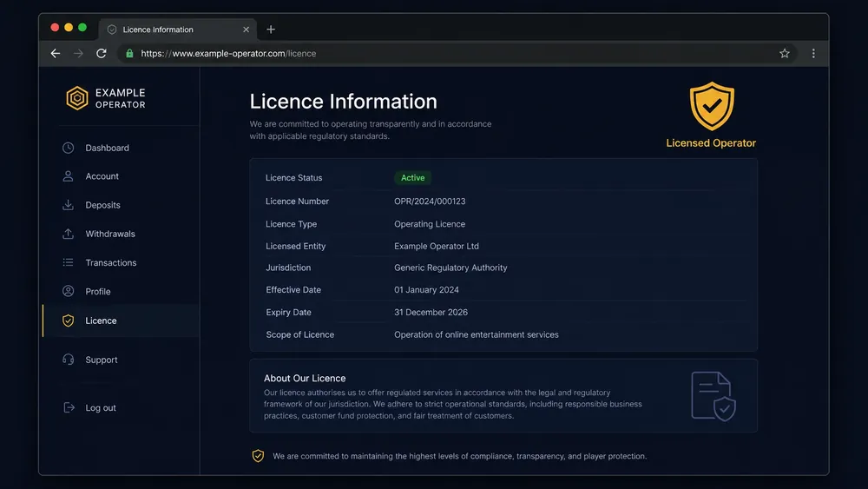Viewport: 868px width, 489px height.
Task: Open the browser three-dot menu
Action: point(813,53)
